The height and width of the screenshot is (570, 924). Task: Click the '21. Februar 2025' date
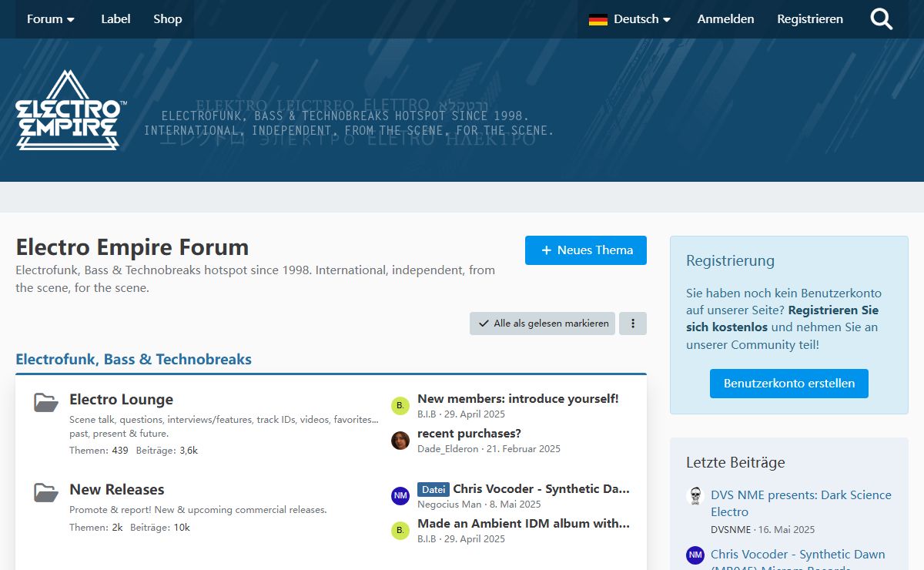point(524,448)
